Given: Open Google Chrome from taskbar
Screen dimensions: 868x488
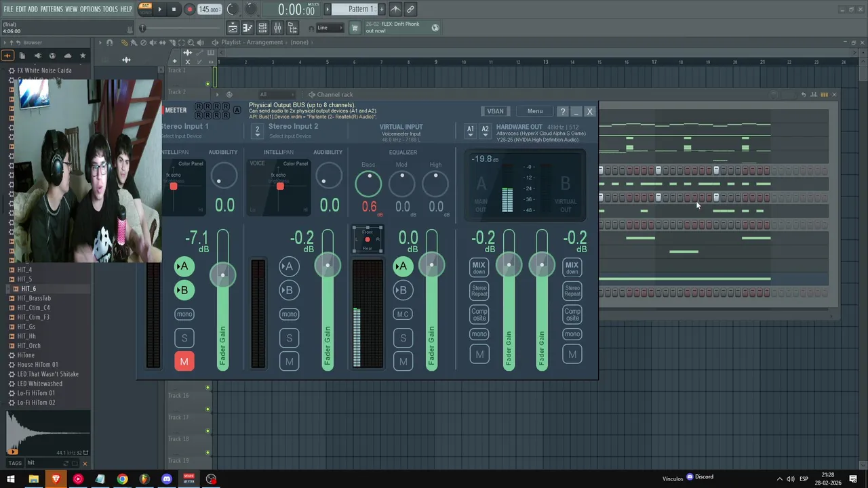Looking at the screenshot, I should [x=122, y=479].
